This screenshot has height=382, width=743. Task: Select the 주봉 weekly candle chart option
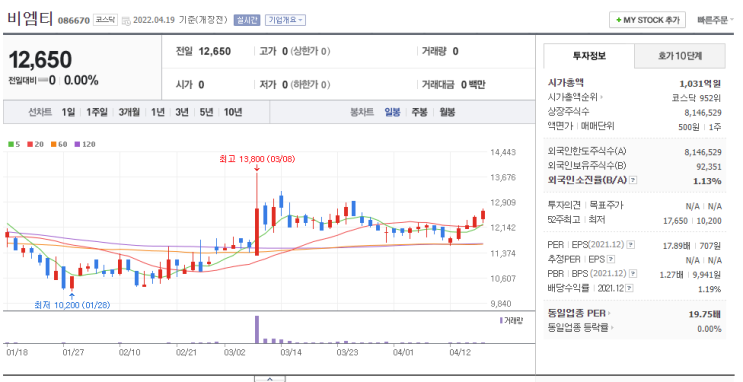(x=419, y=112)
